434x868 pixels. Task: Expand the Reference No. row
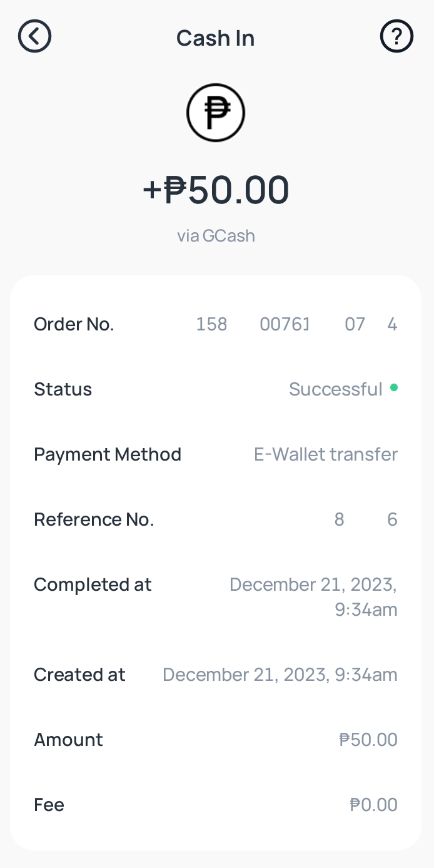[x=216, y=519]
